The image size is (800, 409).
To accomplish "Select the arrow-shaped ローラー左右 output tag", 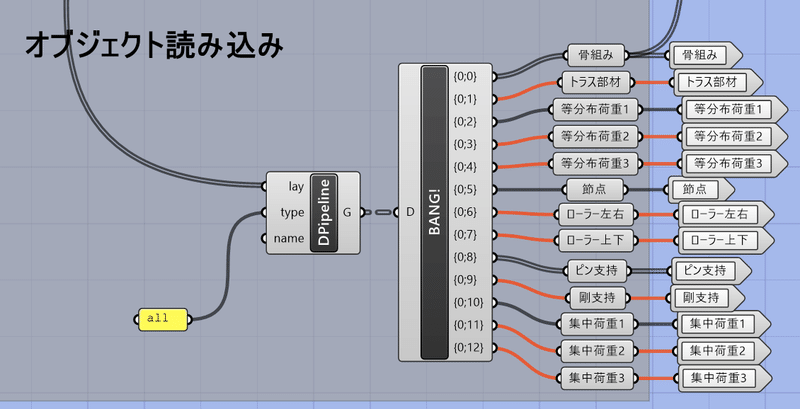I will tap(727, 215).
